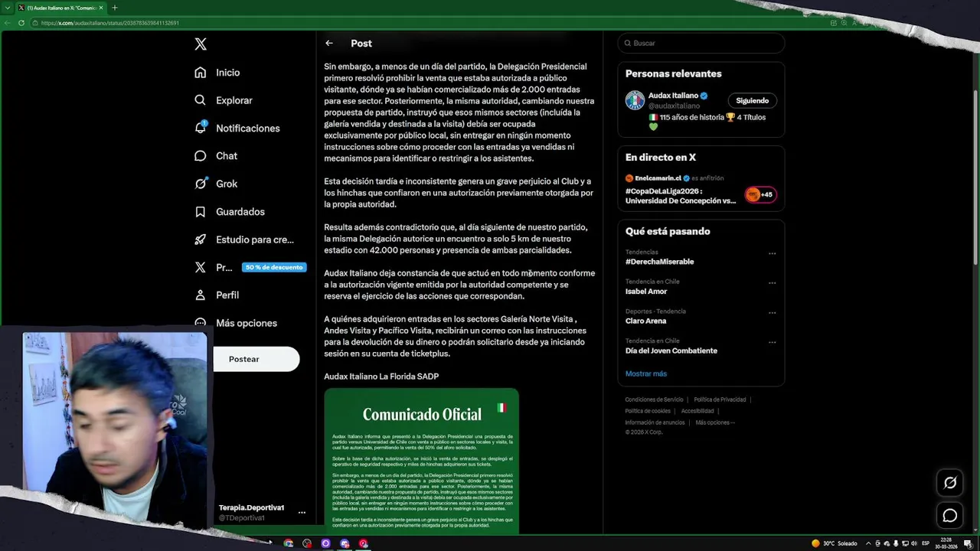The image size is (980, 551).
Task: Close the Audax Italiano en X tab
Action: point(101,8)
